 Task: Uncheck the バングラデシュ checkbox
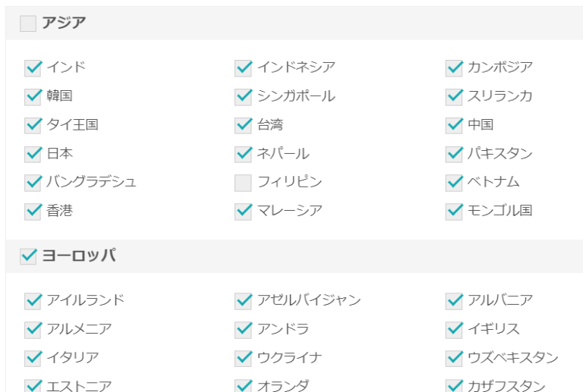coord(33,183)
